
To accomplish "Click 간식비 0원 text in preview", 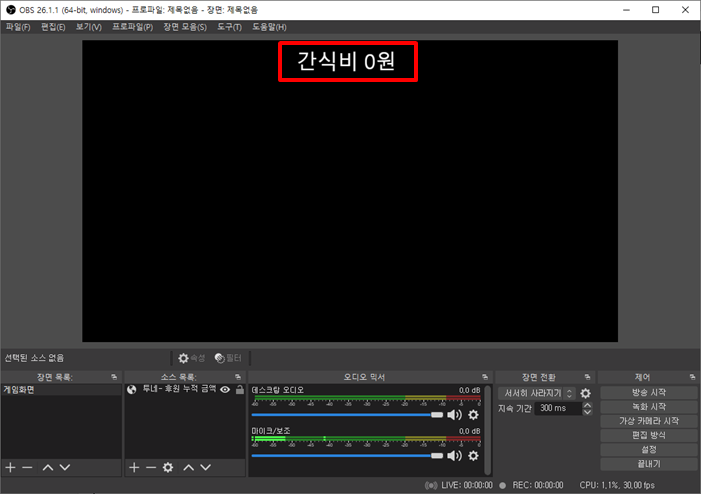I will click(346, 61).
